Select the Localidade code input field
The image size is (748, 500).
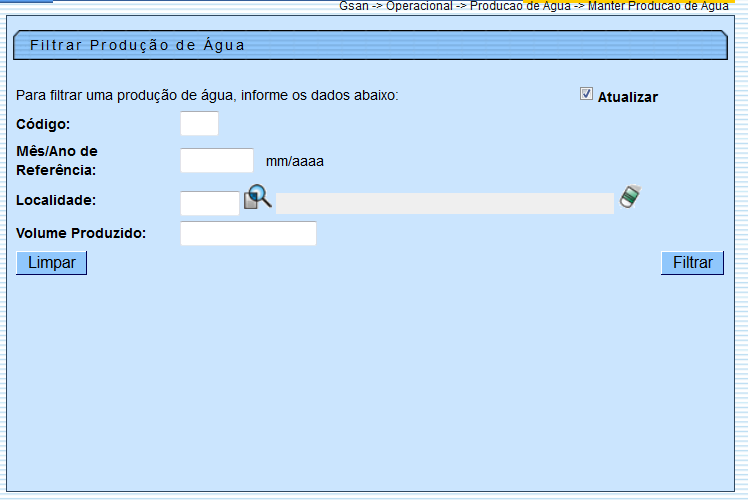click(210, 203)
